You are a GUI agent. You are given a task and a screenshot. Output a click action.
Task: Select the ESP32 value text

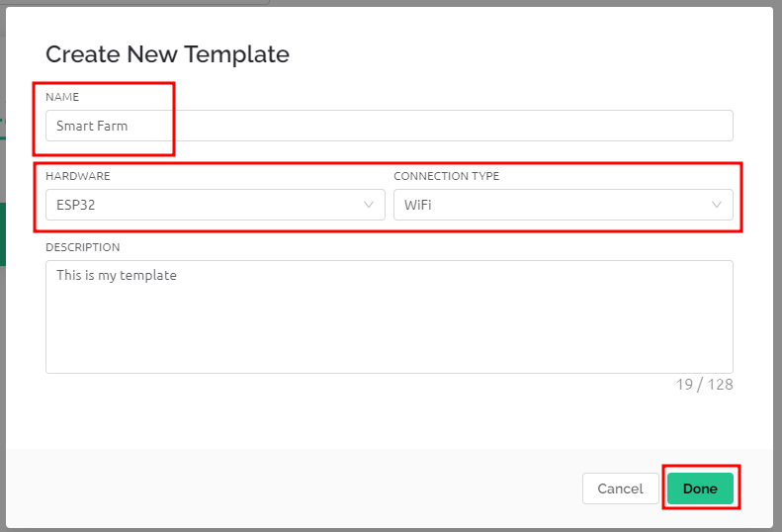[76, 205]
